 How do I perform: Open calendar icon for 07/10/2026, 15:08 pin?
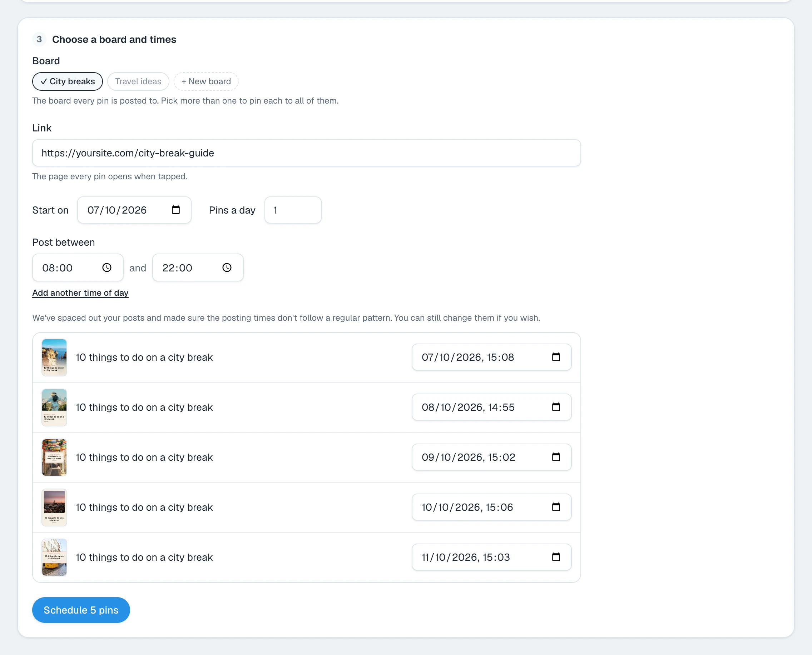pyautogui.click(x=556, y=357)
